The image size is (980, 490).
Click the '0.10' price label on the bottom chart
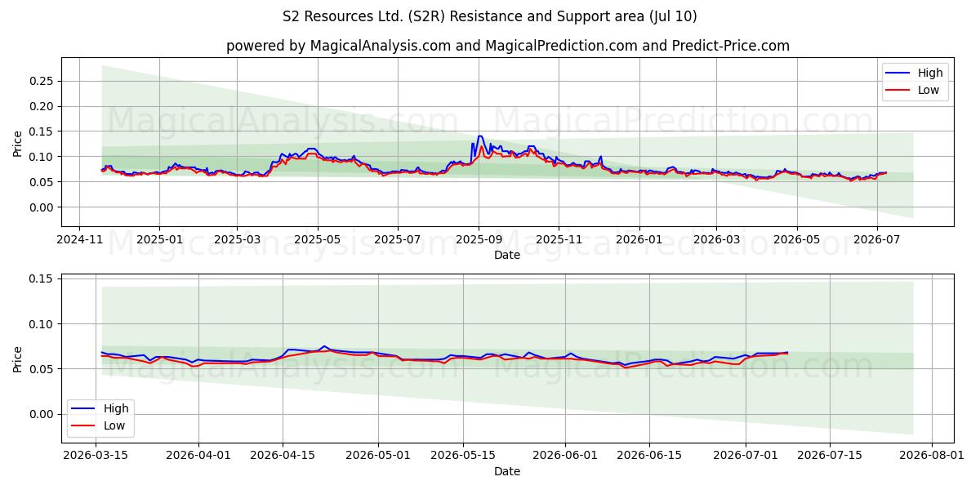tap(42, 324)
